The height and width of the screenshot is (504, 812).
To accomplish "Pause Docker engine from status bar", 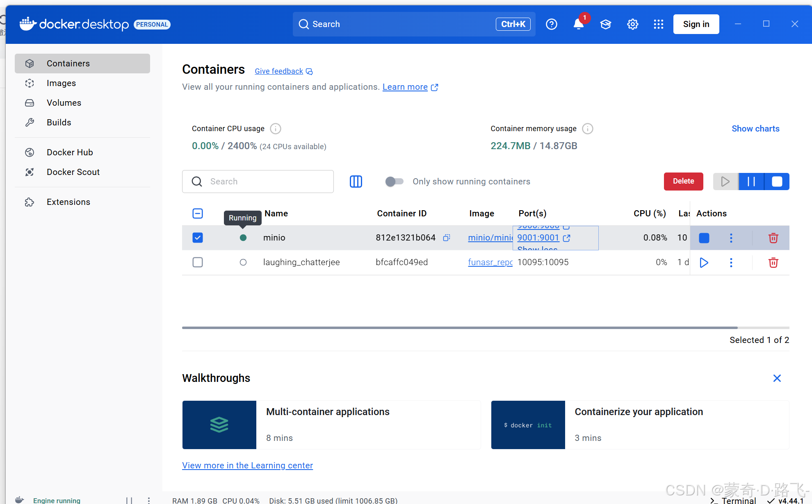I will tap(129, 500).
